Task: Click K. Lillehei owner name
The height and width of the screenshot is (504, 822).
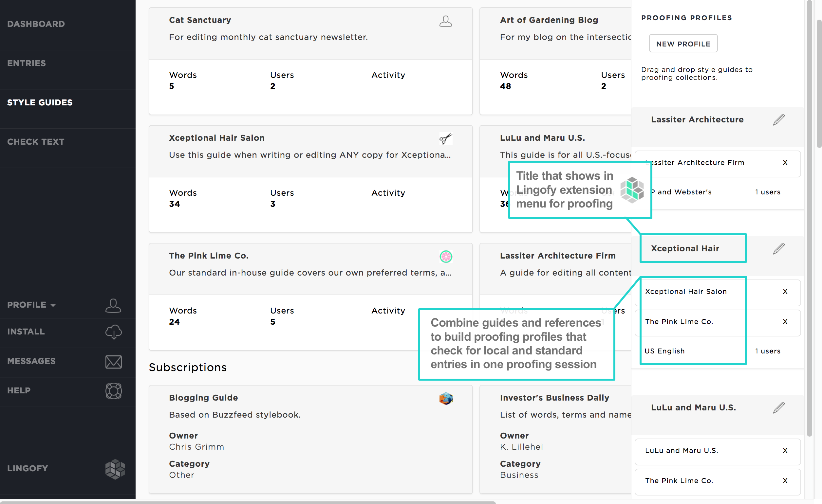Action: (x=521, y=447)
